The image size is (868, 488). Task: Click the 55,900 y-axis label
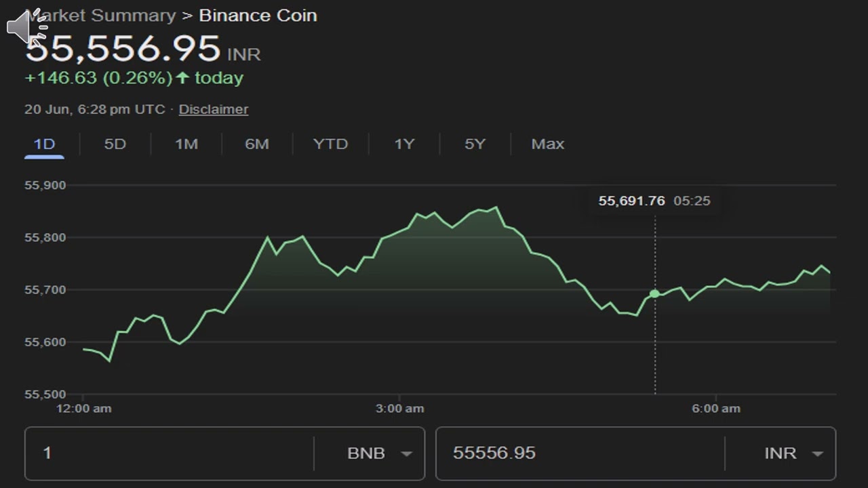click(45, 185)
